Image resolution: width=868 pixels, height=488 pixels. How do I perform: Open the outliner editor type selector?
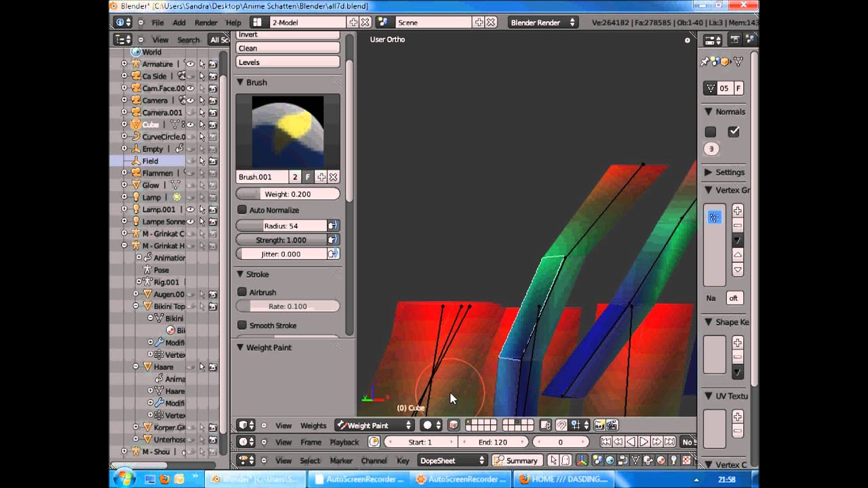pos(123,40)
